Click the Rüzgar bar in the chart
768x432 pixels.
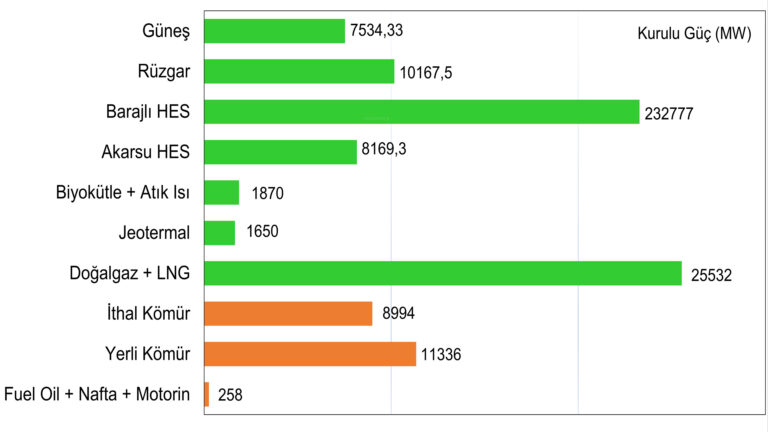299,72
